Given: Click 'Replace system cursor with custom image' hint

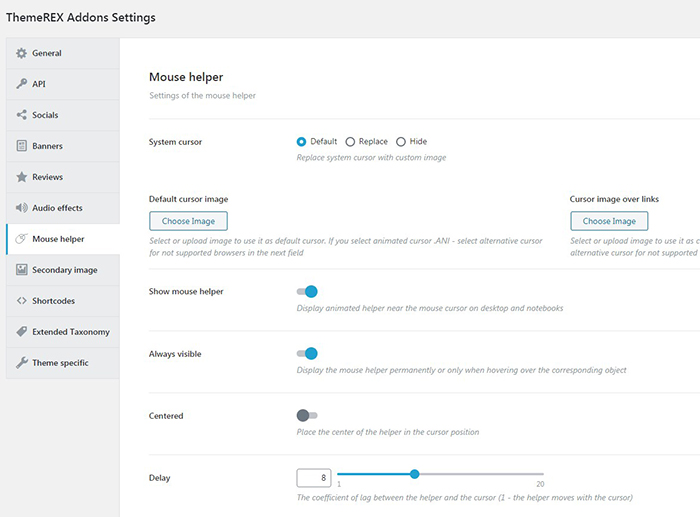Looking at the screenshot, I should tap(371, 158).
